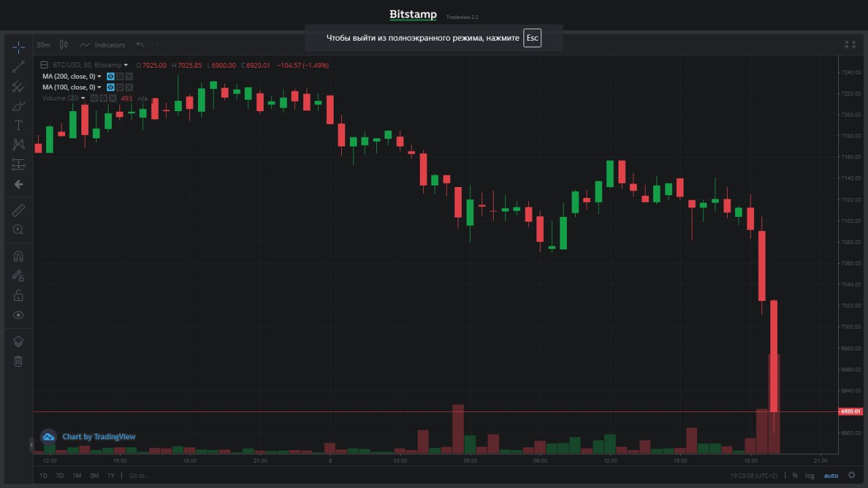Open chart properties gear icon

tap(852, 475)
